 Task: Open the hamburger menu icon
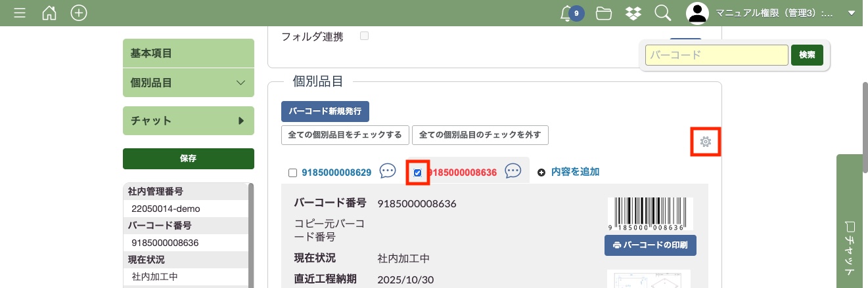(x=20, y=13)
